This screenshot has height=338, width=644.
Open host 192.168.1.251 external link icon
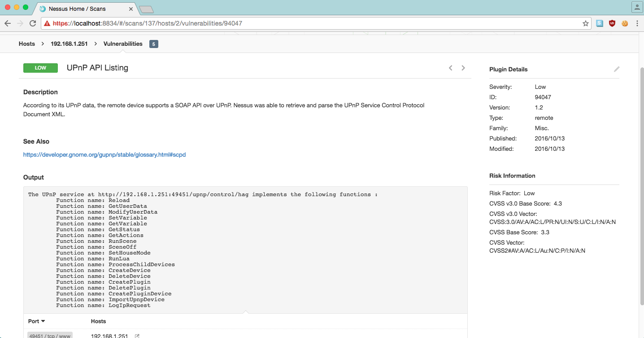pyautogui.click(x=137, y=336)
